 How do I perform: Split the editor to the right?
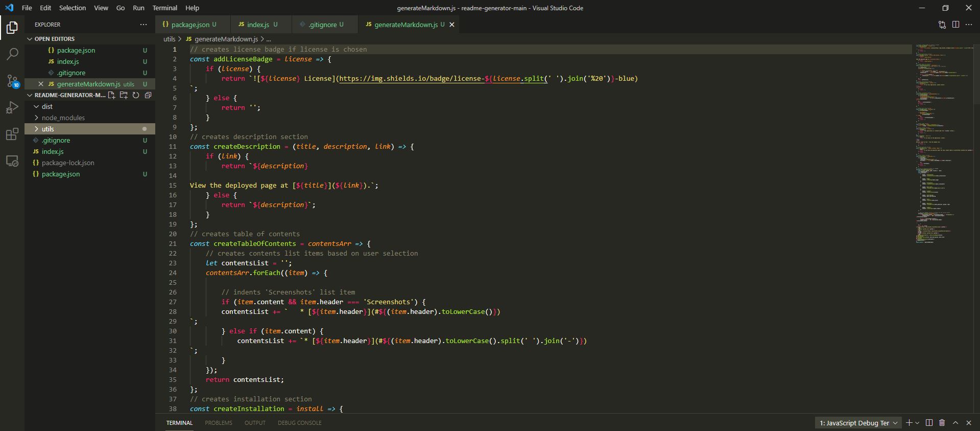(955, 25)
